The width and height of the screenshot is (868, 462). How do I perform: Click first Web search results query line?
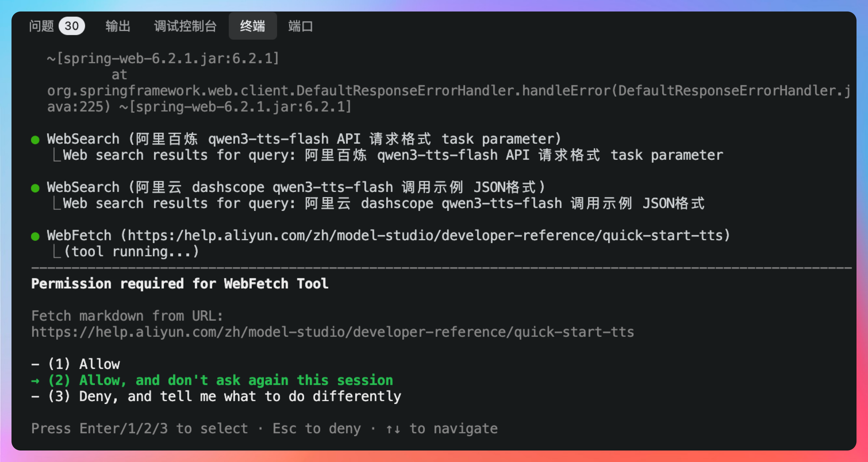point(393,155)
